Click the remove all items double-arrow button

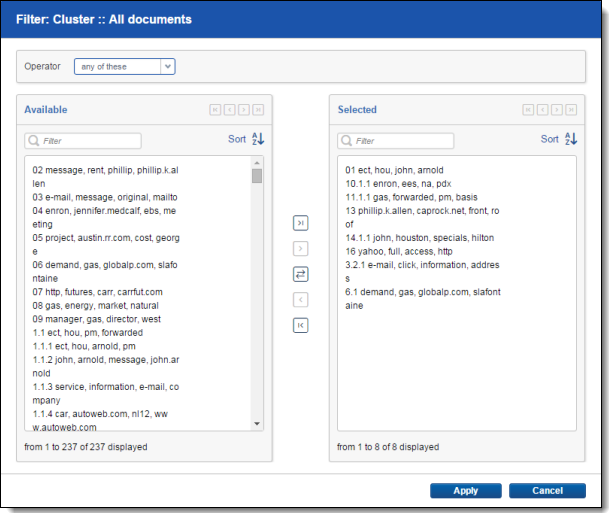pyautogui.click(x=300, y=326)
